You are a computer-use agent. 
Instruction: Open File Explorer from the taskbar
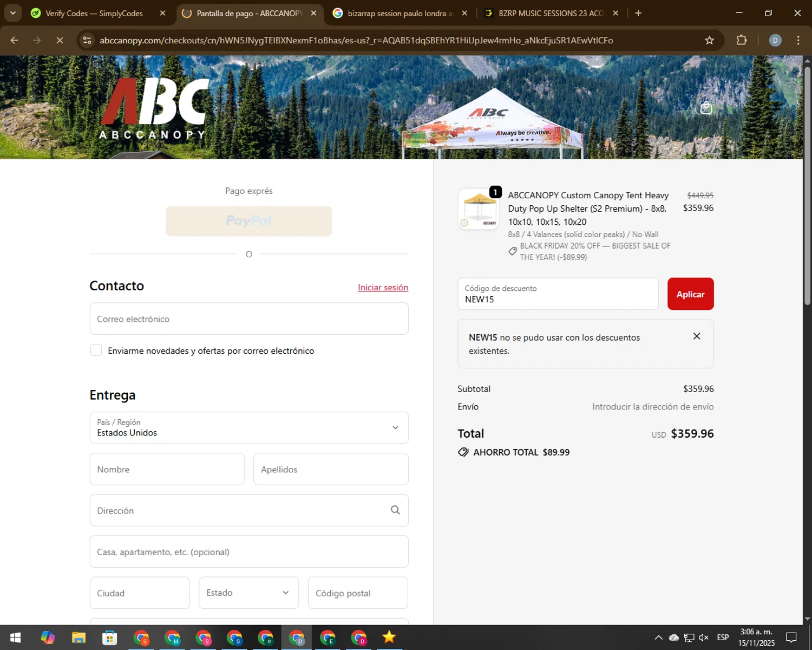[78, 638]
